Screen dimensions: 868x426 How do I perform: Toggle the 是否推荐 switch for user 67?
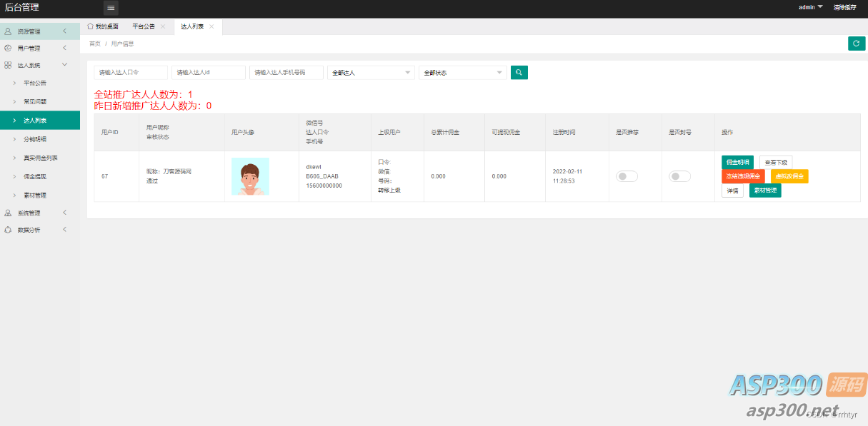(627, 176)
